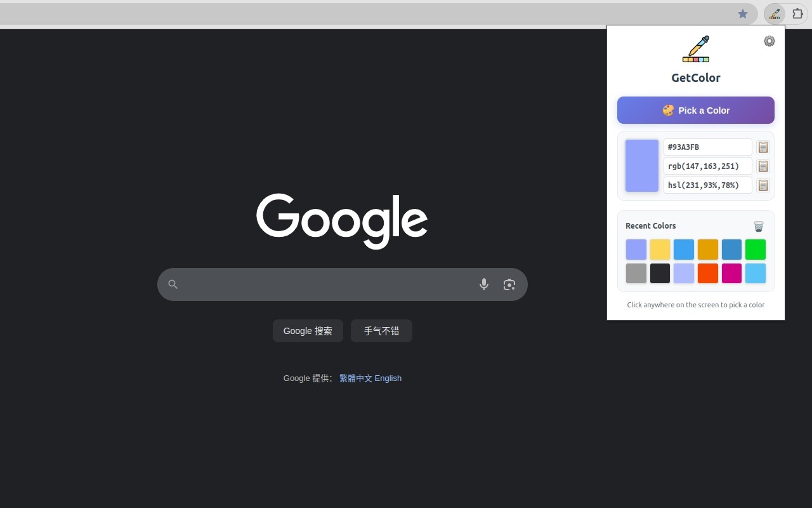Screen dimensions: 812x508
Task: Select the steel blue swatch beside the green one
Action: [731, 250]
